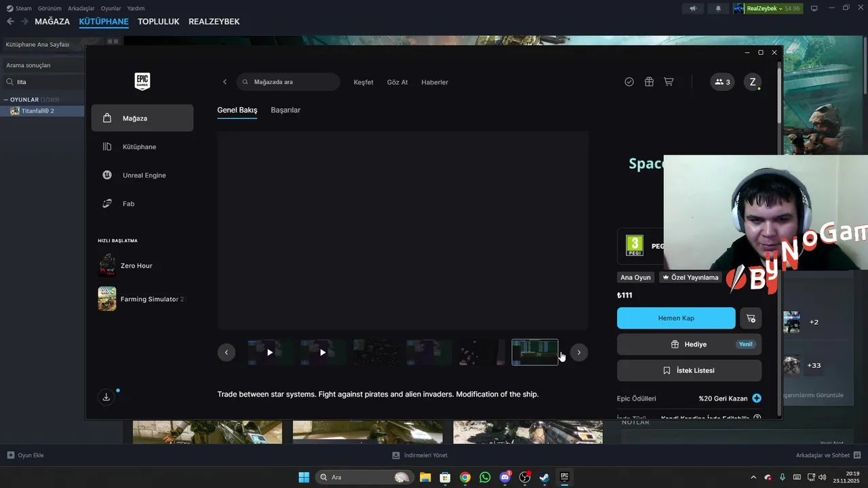Click Steam library search field

point(44,82)
